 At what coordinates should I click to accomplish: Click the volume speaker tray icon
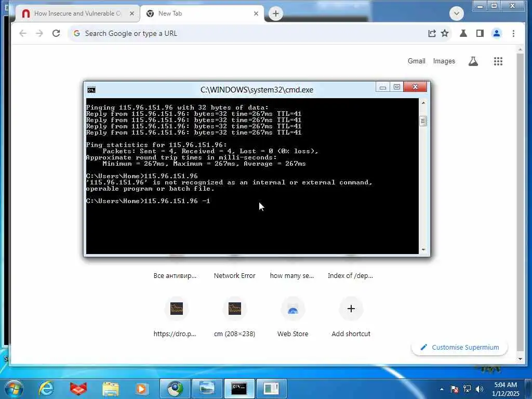click(x=480, y=389)
